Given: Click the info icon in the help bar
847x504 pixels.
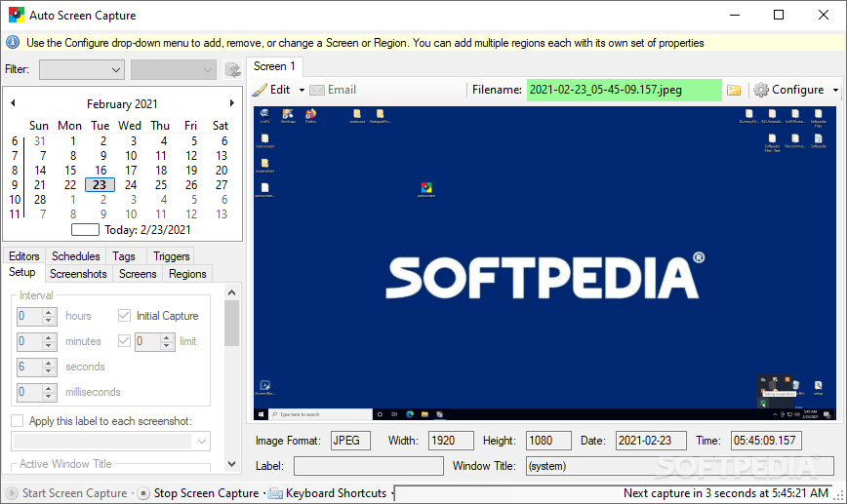Looking at the screenshot, I should click(13, 42).
